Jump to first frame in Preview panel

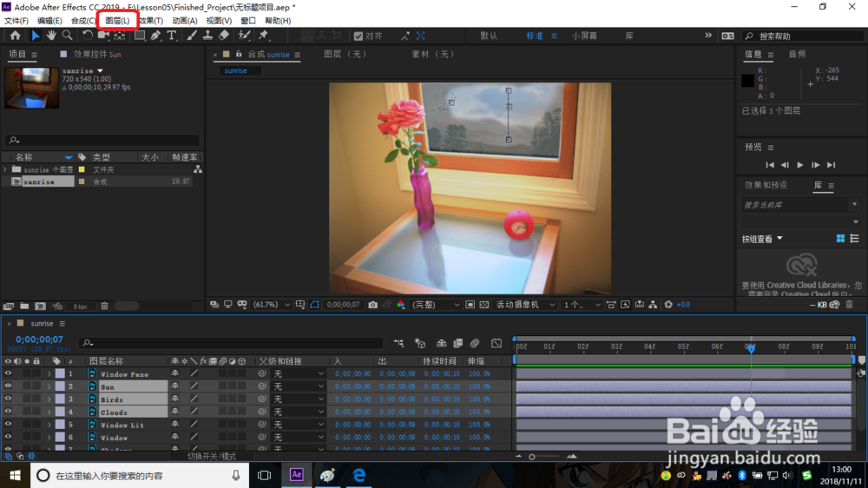(769, 165)
